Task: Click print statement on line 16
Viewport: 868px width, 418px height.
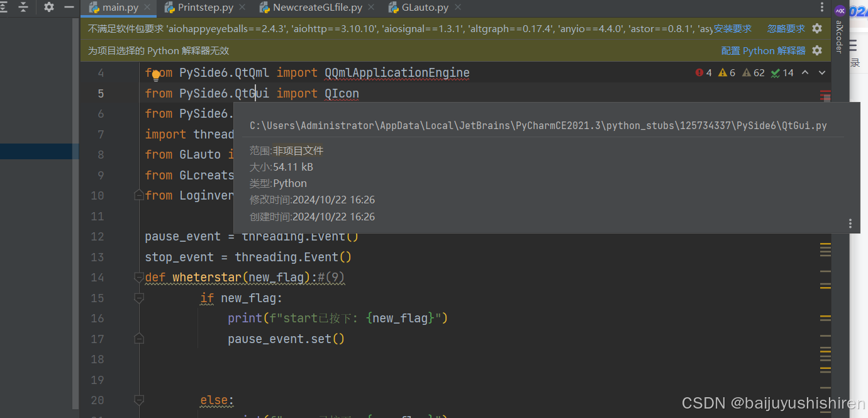Action: 338,319
